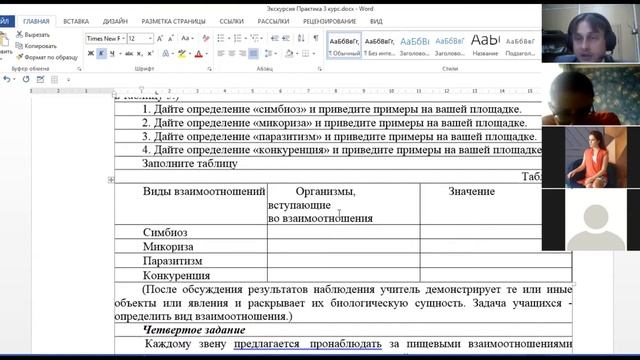Toggle the paragraph marks (¶) display
This screenshot has width=640, height=360.
coord(316,38)
